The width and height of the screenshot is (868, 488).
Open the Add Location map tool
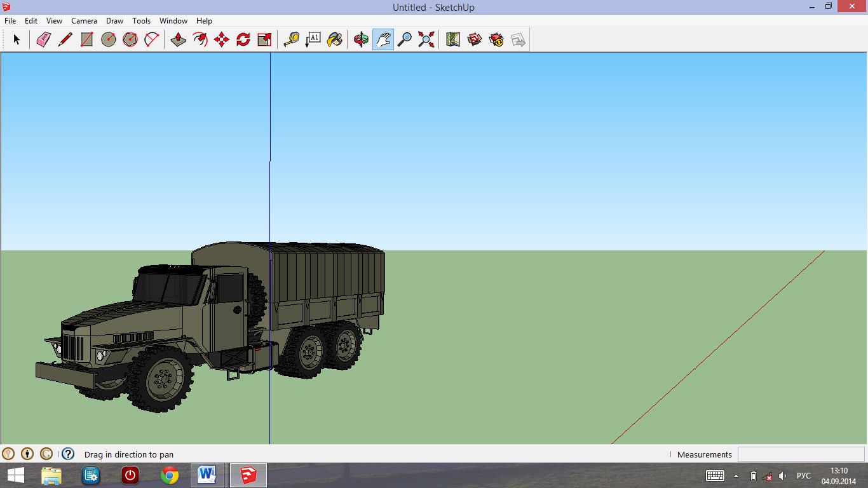(x=453, y=39)
